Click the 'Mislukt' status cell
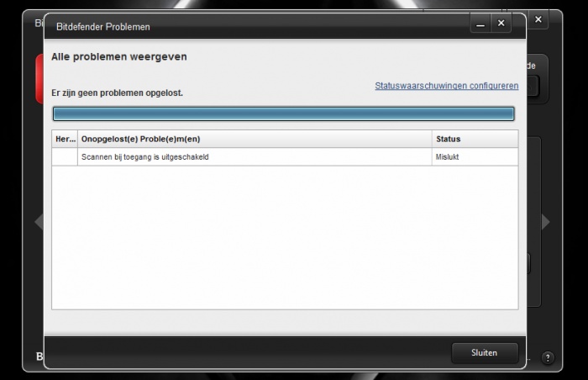 tap(475, 157)
